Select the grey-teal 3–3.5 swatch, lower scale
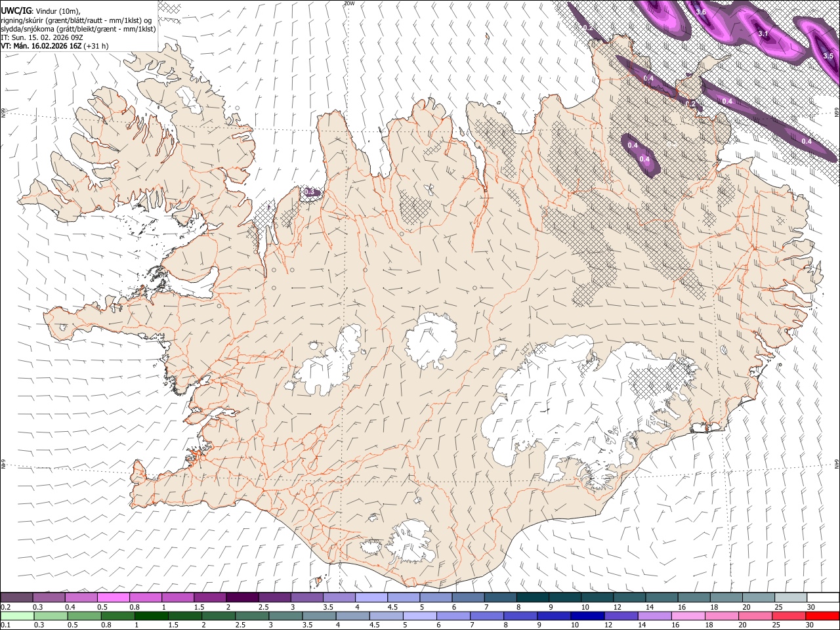This screenshot has height=630, width=840. [x=286, y=616]
